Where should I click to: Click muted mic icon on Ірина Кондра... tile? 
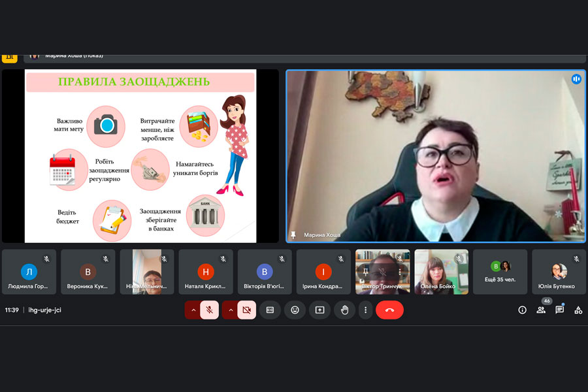point(341,259)
